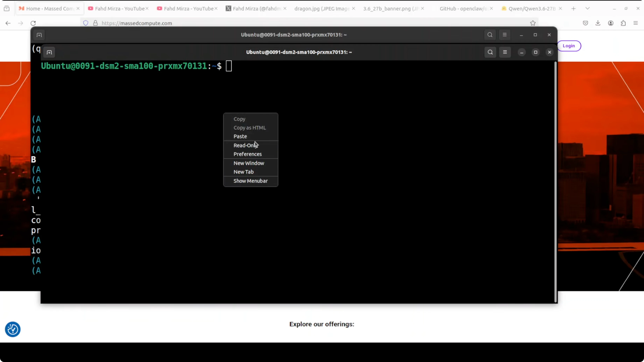Bookmark the page with the star icon
Screen dimensions: 644x362
[533, 23]
